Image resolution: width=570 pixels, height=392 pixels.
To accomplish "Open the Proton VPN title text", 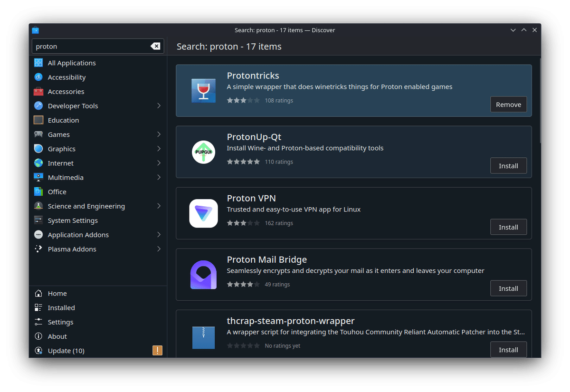I will 251,198.
